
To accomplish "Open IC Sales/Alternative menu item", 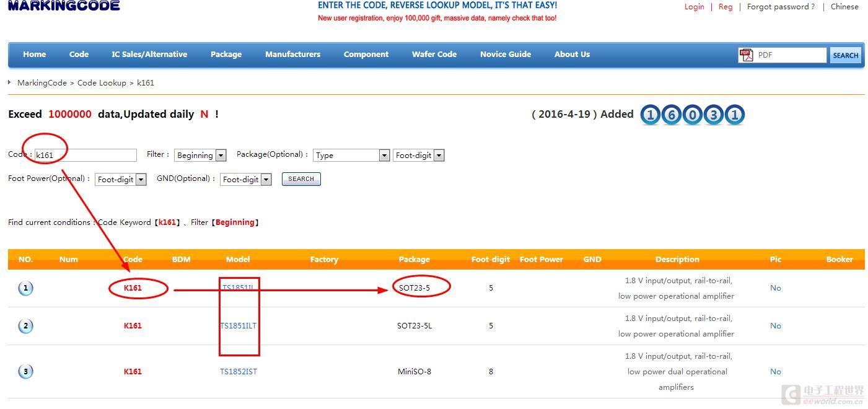I will pyautogui.click(x=149, y=55).
